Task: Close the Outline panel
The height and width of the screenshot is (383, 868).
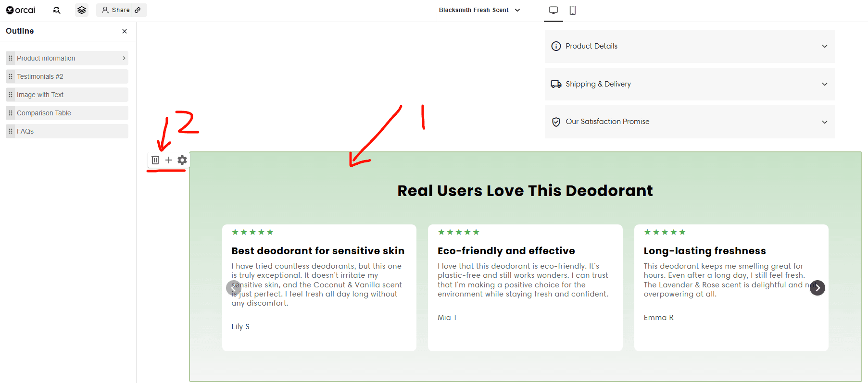Action: 125,31
